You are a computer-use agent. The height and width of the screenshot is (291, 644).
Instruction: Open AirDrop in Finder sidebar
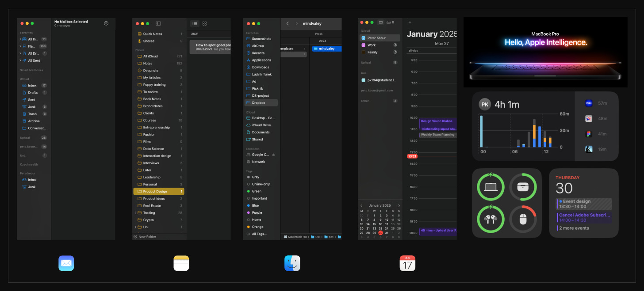(261, 46)
